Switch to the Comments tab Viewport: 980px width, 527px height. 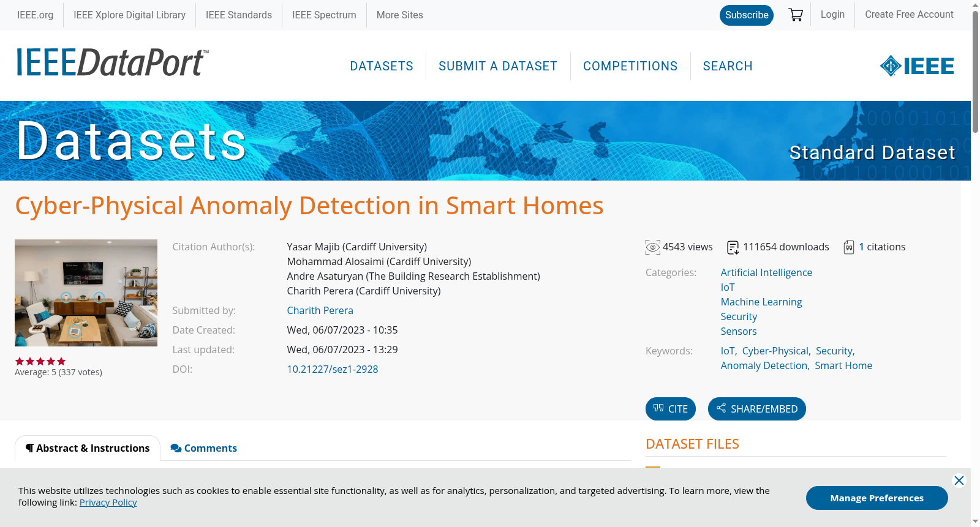(x=204, y=448)
